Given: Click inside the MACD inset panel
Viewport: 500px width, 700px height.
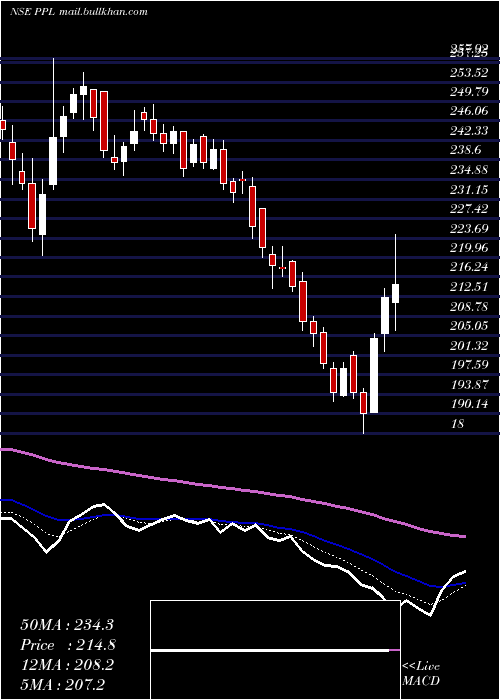Looking at the screenshot, I should pyautogui.click(x=275, y=650).
